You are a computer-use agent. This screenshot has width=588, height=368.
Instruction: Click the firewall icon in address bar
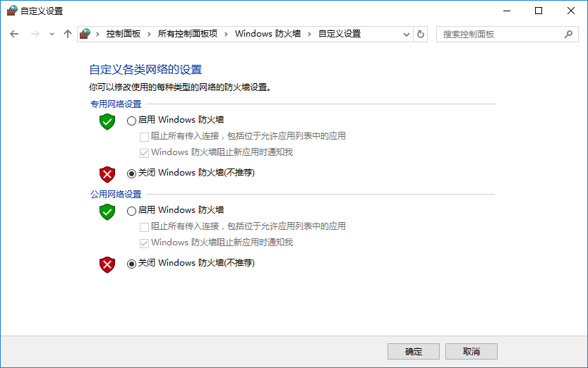[x=85, y=34]
